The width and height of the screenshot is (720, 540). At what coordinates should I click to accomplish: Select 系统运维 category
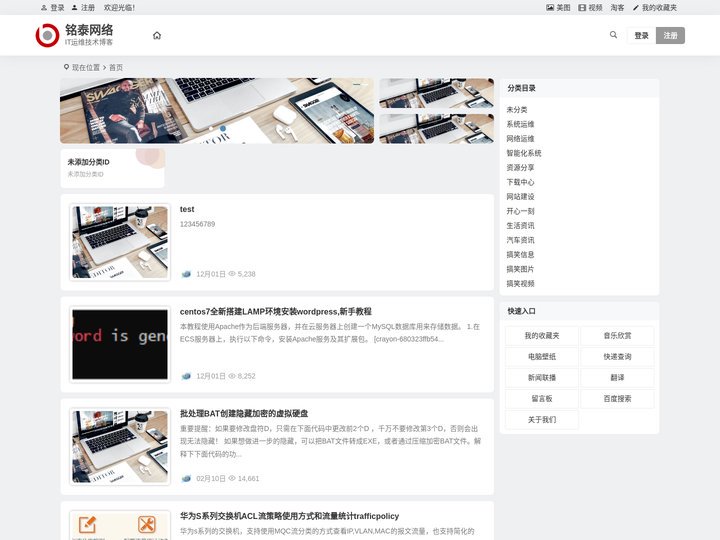520,124
